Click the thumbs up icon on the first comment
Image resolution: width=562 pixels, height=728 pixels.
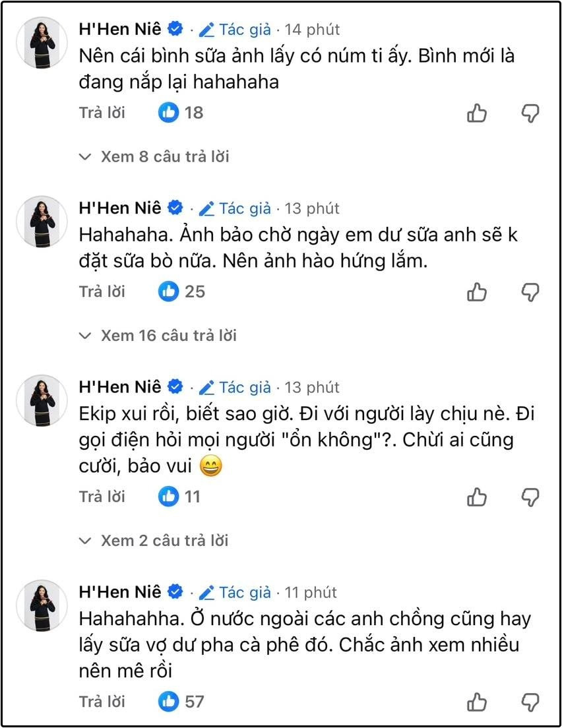click(x=477, y=113)
